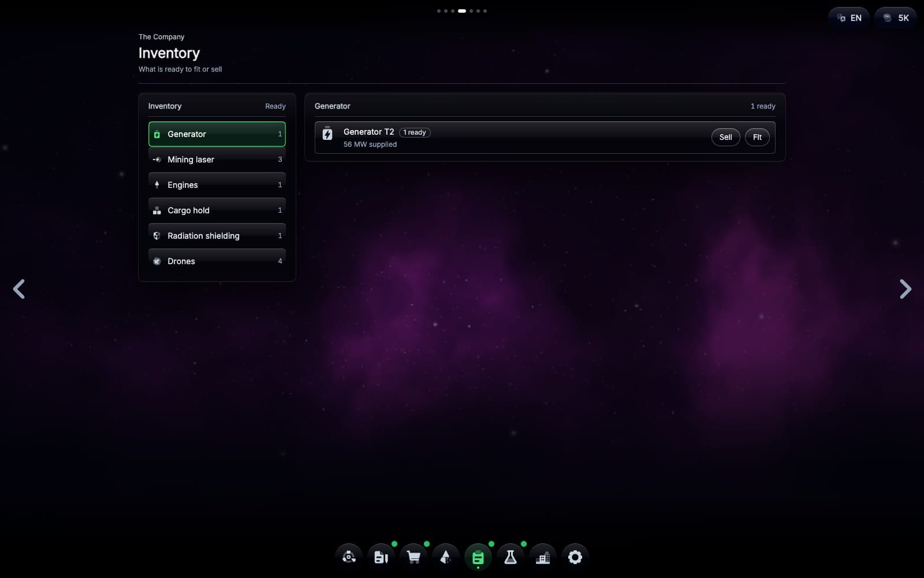The width and height of the screenshot is (924, 578).
Task: Select the Cargo hold category
Action: 217,210
